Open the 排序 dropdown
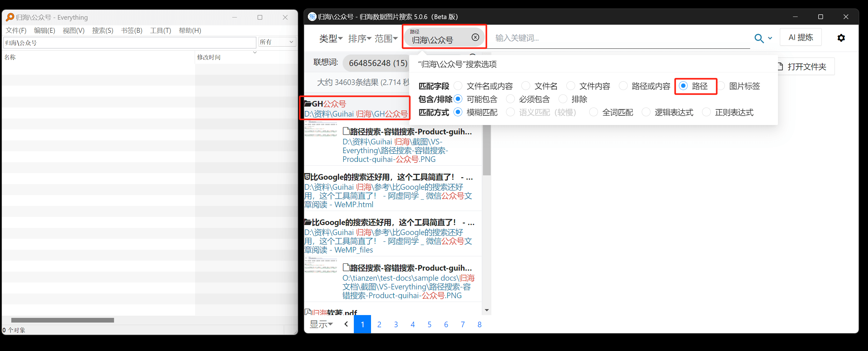 tap(359, 38)
